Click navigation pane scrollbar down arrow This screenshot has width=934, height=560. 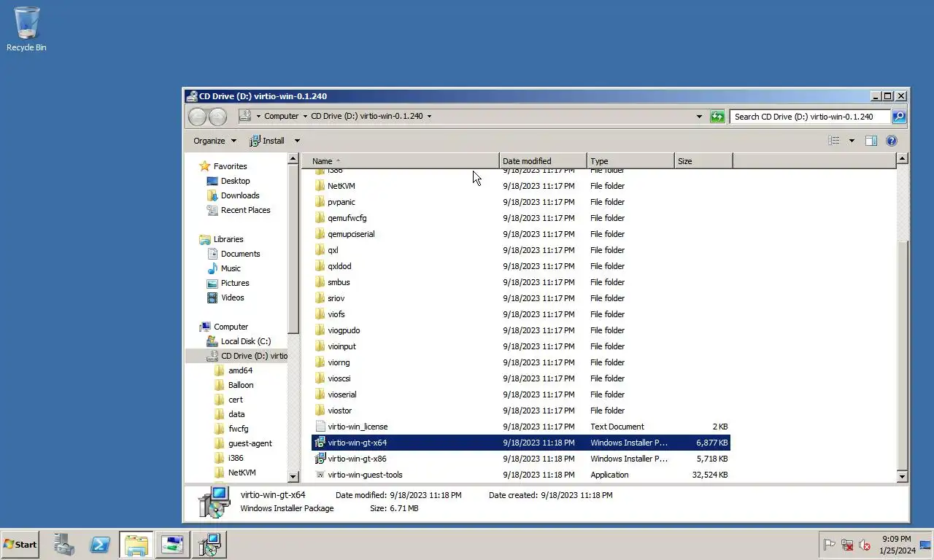click(293, 476)
